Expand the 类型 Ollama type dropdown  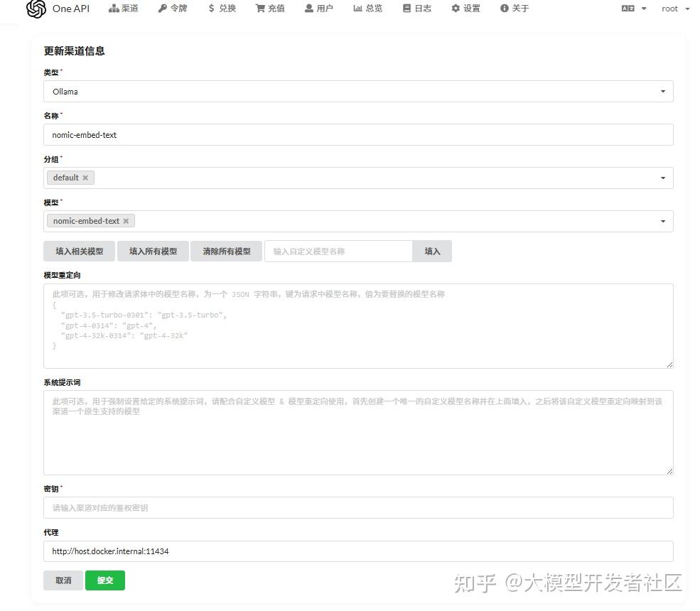pos(358,92)
